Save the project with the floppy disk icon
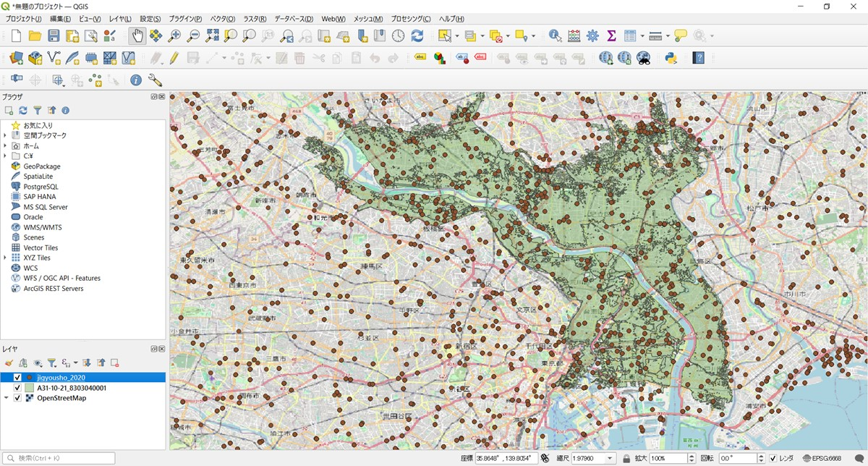Image resolution: width=868 pixels, height=466 pixels. coord(54,35)
